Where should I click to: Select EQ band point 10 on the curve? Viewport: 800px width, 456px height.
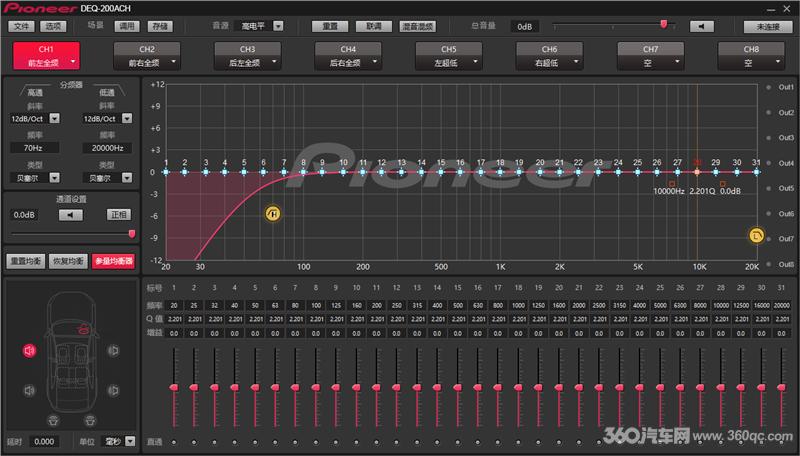pyautogui.click(x=343, y=172)
